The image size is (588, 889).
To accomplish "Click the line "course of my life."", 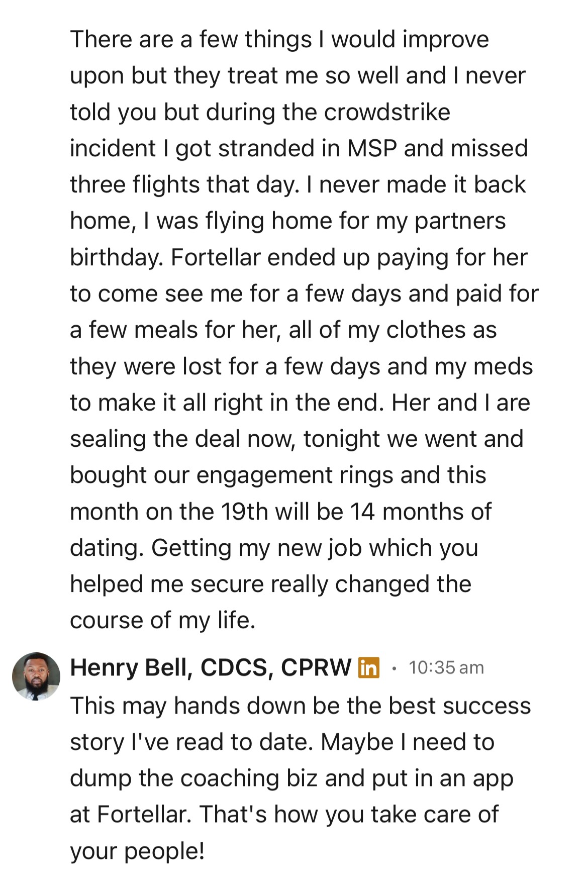I will [x=163, y=620].
